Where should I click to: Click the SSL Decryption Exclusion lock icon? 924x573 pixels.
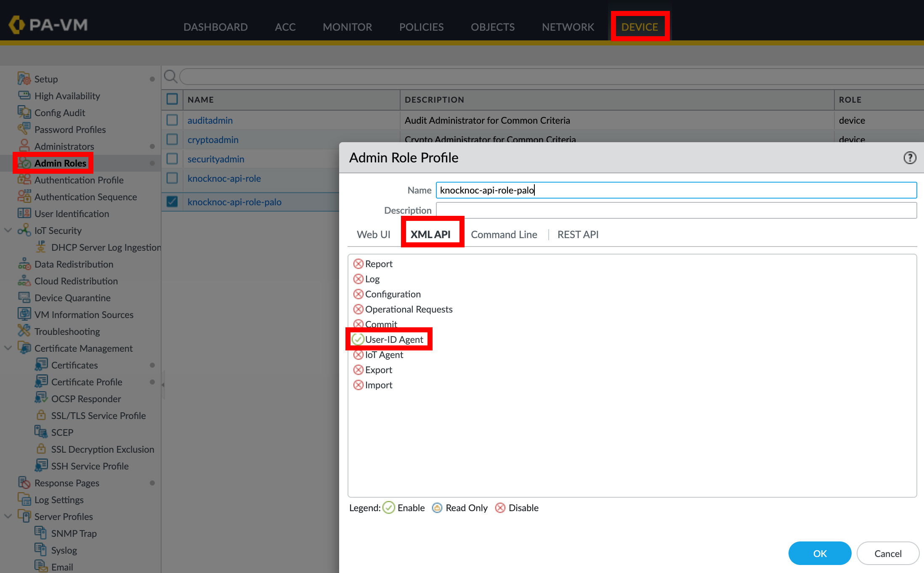(x=41, y=449)
